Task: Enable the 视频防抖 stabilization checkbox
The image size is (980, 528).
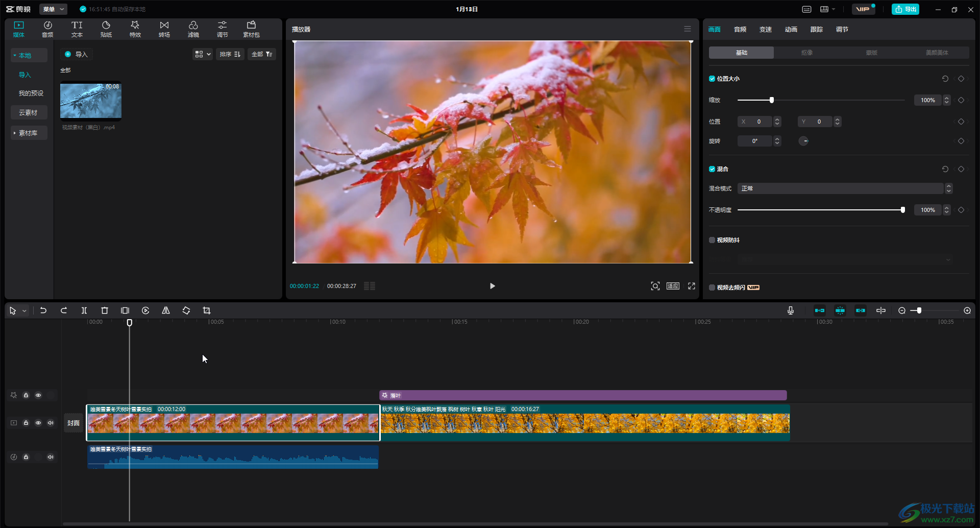Action: 712,240
